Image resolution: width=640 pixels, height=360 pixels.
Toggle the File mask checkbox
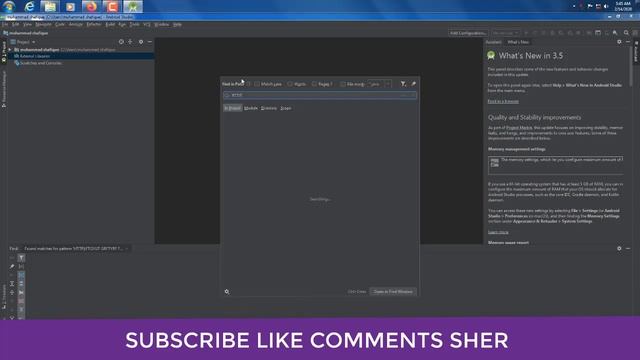click(343, 84)
